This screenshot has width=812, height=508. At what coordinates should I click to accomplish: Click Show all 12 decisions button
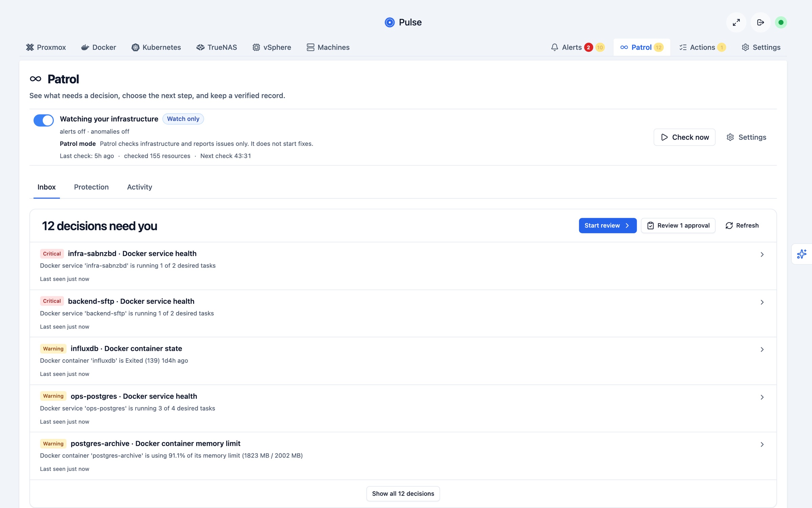pos(403,494)
